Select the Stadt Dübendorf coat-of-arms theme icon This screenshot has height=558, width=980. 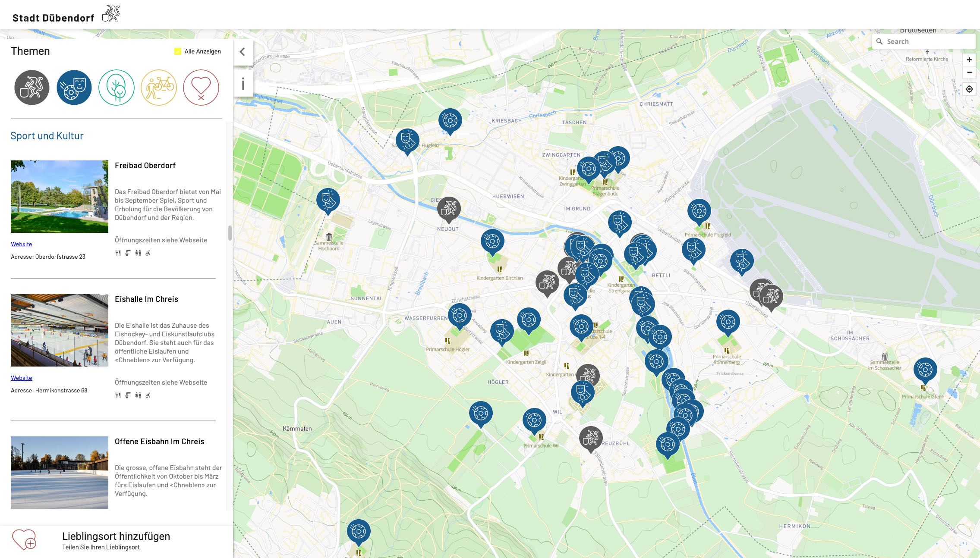pyautogui.click(x=32, y=88)
